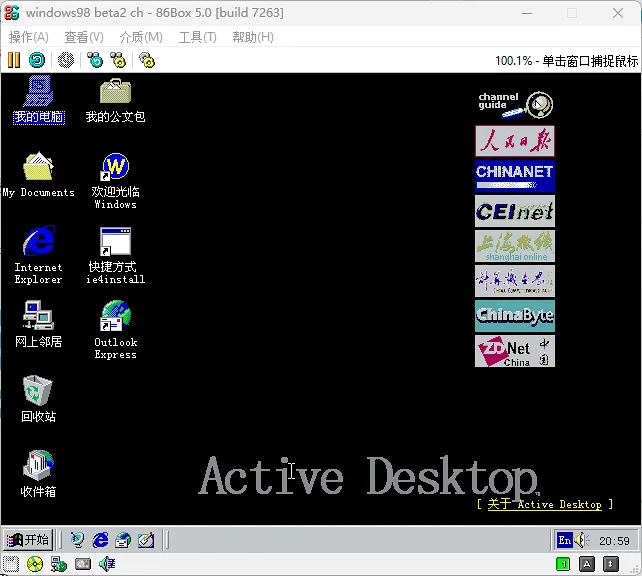Click the 86Box pause emulation button

click(13, 60)
